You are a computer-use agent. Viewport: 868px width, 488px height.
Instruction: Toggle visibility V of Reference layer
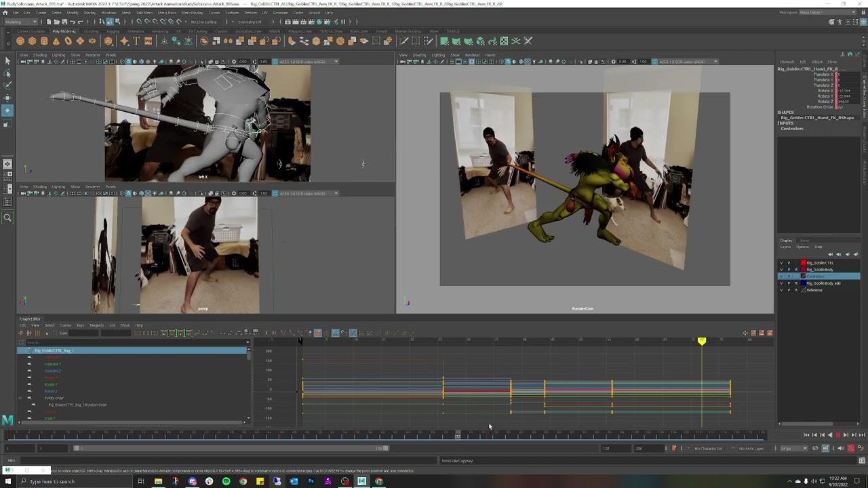pos(781,290)
